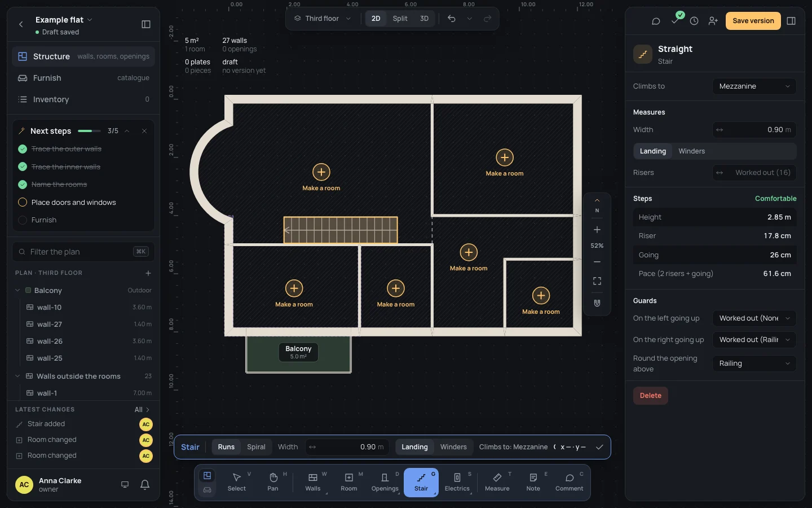Undo the last action
This screenshot has height=508, width=812.
click(452, 19)
